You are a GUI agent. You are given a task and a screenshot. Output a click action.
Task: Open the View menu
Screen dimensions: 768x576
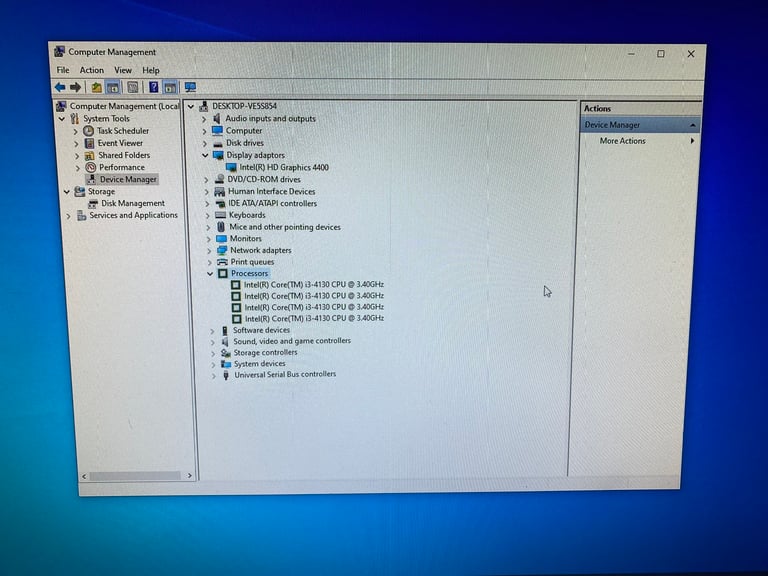click(x=123, y=70)
